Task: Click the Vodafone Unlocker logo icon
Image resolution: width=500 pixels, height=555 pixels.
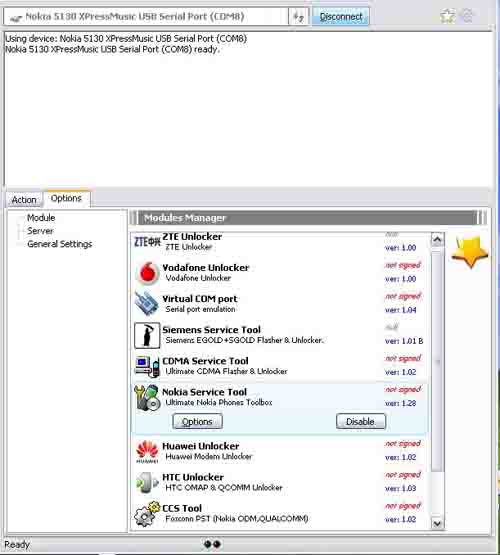Action: 147,273
